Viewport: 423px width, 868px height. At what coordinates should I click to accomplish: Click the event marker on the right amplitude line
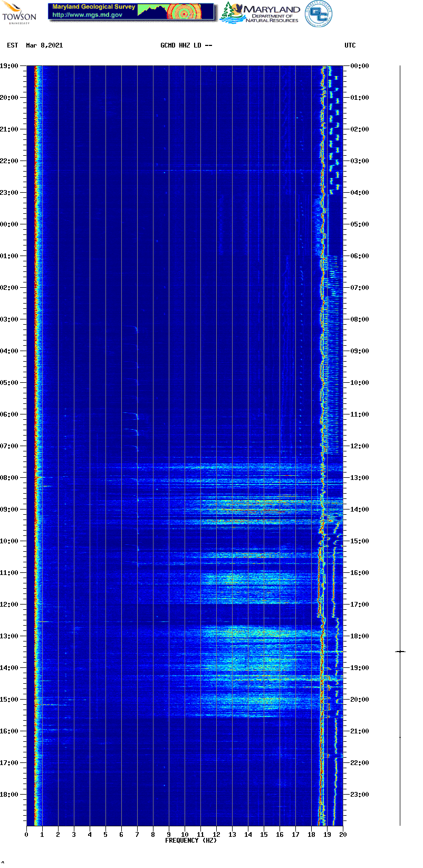coord(400,652)
